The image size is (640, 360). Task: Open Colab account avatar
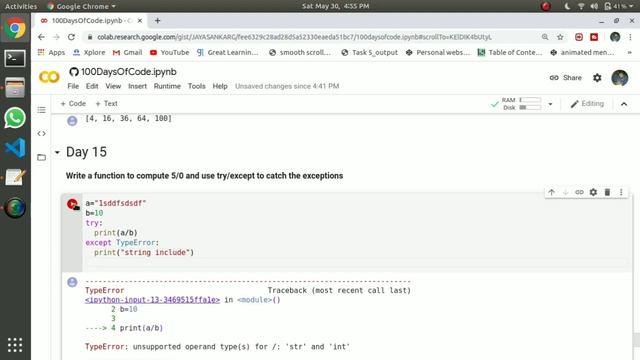[x=620, y=78]
